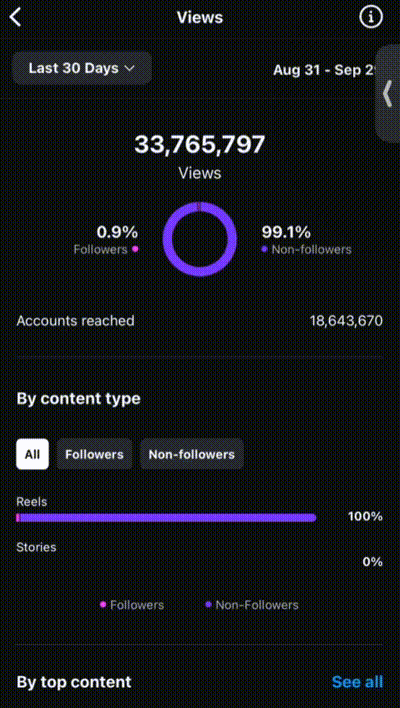The width and height of the screenshot is (400, 708).
Task: Select the Non-followers filter chip
Action: [x=192, y=454]
